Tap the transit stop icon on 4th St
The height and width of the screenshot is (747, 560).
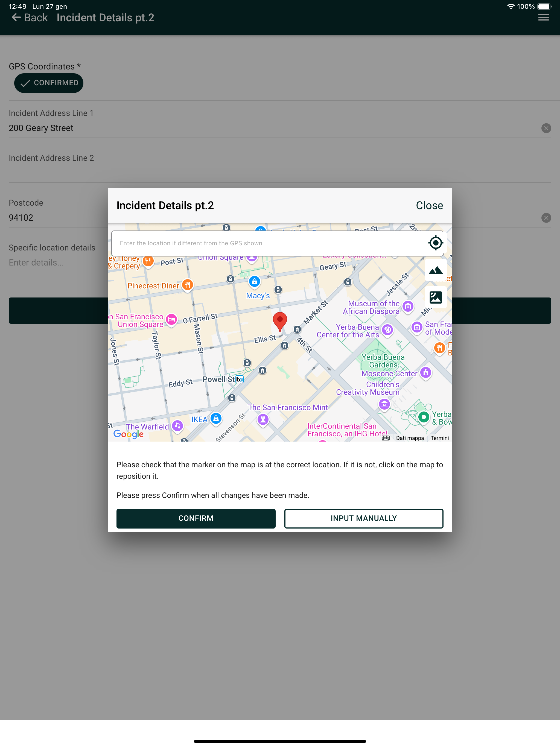pos(285,345)
